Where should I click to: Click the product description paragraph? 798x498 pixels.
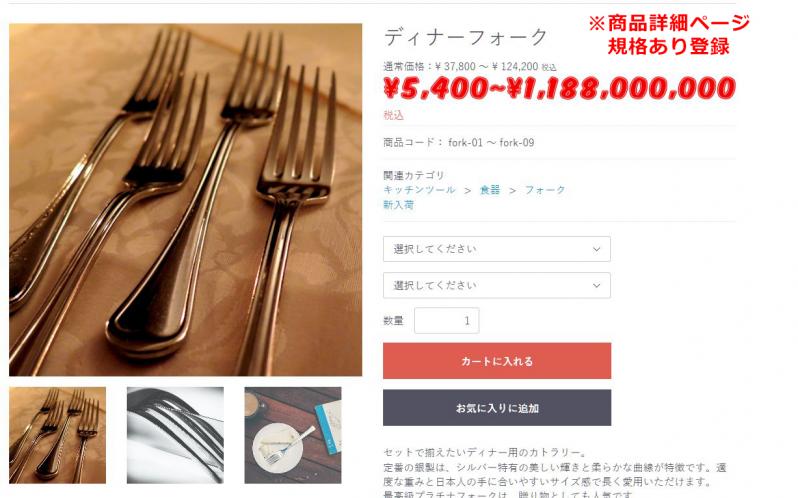tap(555, 473)
